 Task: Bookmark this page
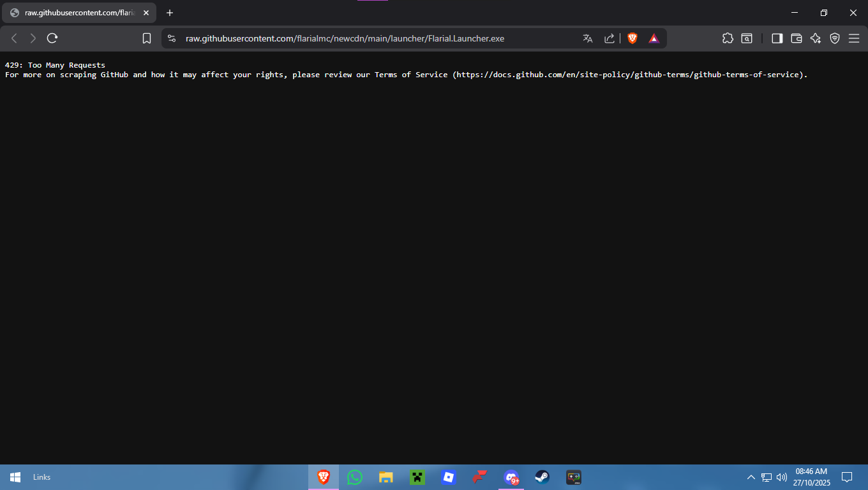pyautogui.click(x=147, y=38)
